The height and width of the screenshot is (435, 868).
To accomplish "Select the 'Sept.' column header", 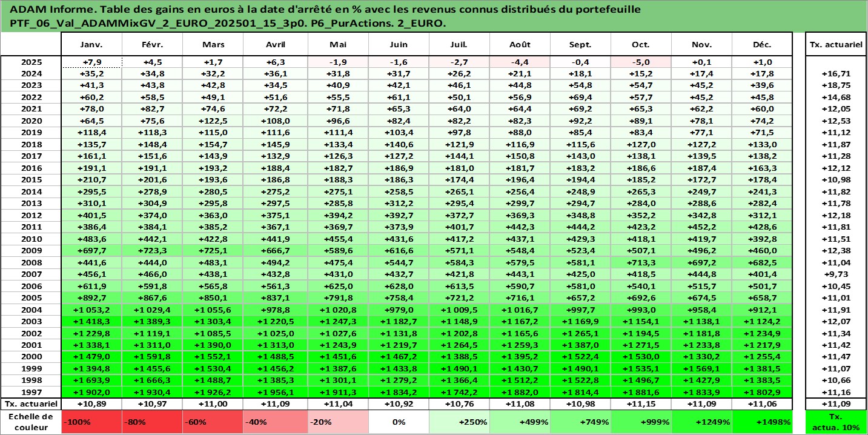I will (x=580, y=45).
